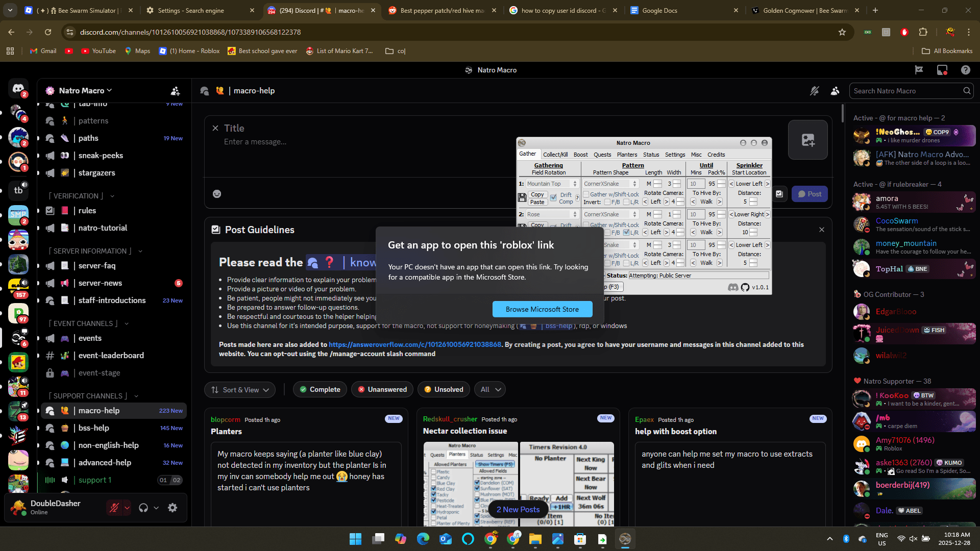Click the attach image icon in post composer
The height and width of the screenshot is (551, 980).
click(x=807, y=140)
